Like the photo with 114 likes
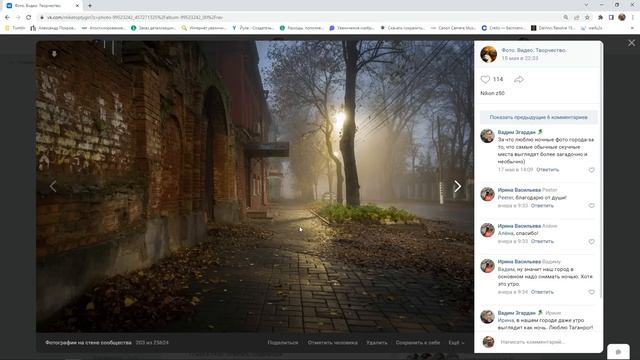The width and height of the screenshot is (640, 360). 485,79
